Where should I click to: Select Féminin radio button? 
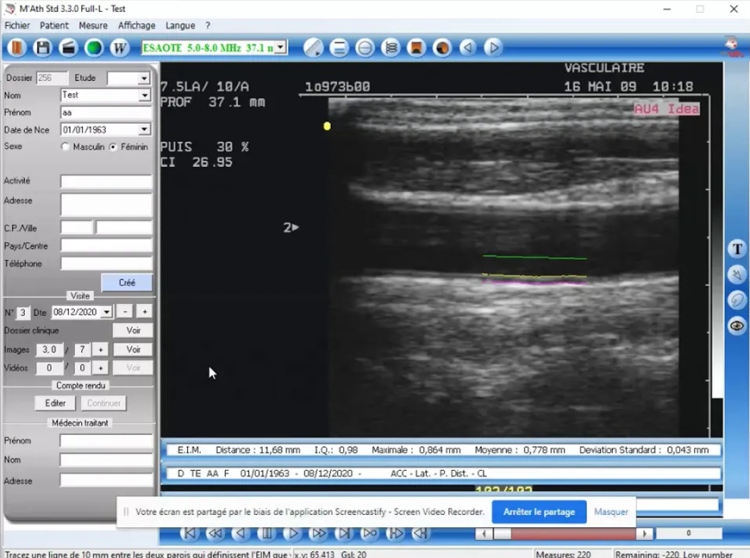(x=113, y=147)
